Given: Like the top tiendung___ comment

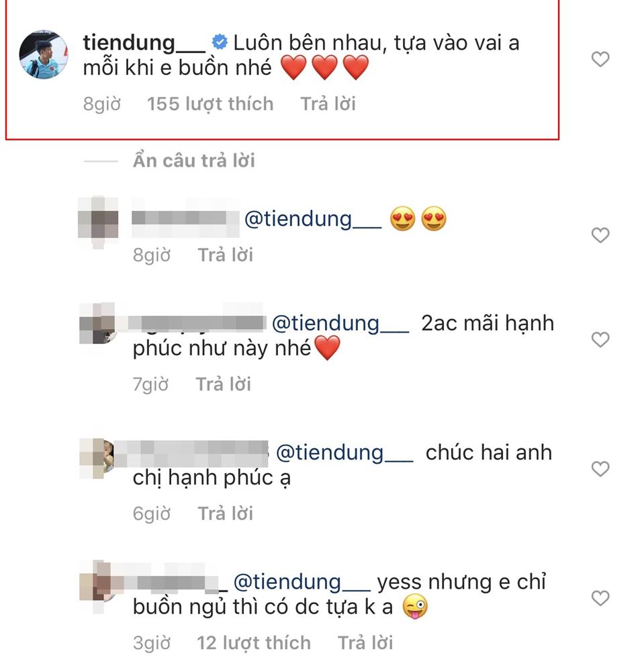Looking at the screenshot, I should click(600, 60).
